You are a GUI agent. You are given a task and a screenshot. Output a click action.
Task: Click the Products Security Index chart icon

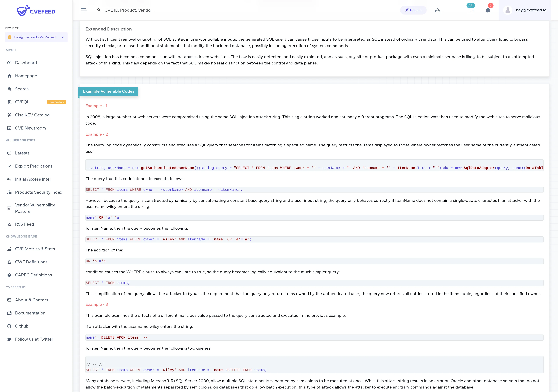click(x=9, y=192)
